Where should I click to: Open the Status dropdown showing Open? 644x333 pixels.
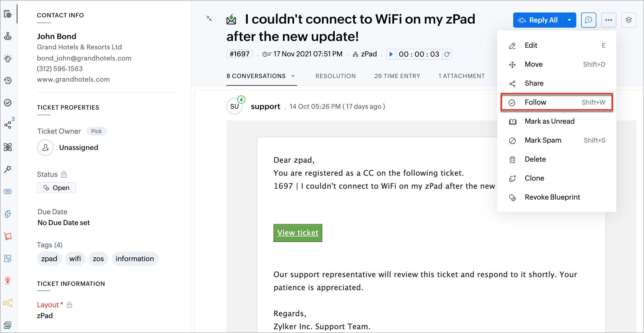(56, 188)
